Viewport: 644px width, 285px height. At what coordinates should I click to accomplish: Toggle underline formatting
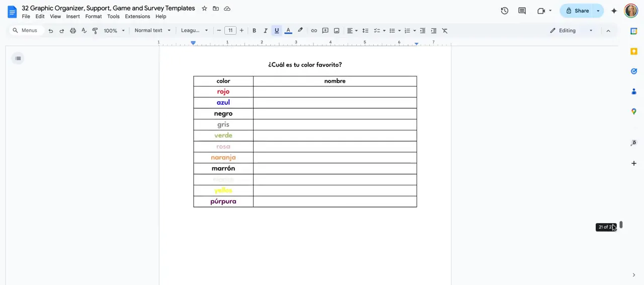(x=277, y=31)
